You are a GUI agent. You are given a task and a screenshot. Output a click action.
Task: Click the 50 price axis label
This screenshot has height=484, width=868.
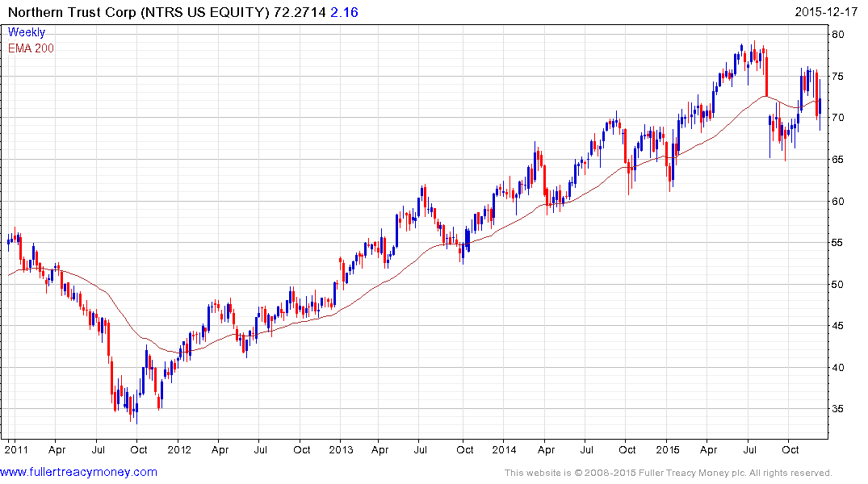pyautogui.click(x=838, y=284)
